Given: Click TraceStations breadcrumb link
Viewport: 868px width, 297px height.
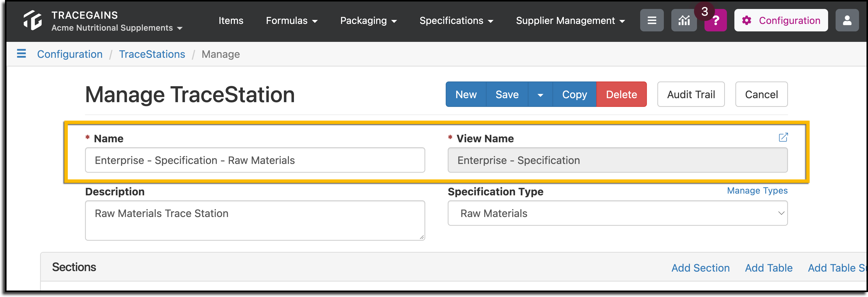Looking at the screenshot, I should tap(152, 54).
